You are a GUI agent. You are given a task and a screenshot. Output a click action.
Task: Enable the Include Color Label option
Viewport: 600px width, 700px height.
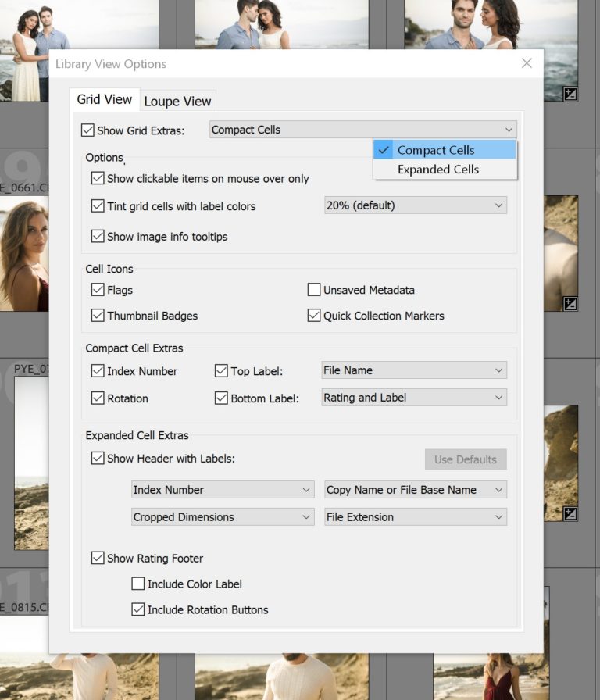(138, 583)
